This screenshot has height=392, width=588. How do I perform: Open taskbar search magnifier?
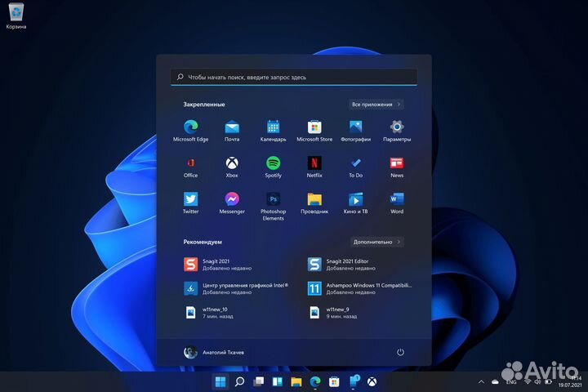(x=239, y=382)
